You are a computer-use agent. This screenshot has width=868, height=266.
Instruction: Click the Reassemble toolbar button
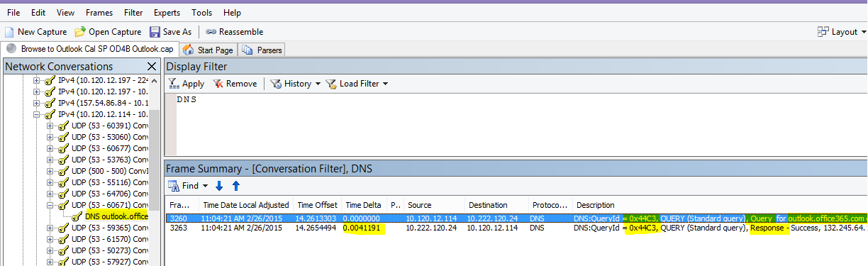point(235,32)
